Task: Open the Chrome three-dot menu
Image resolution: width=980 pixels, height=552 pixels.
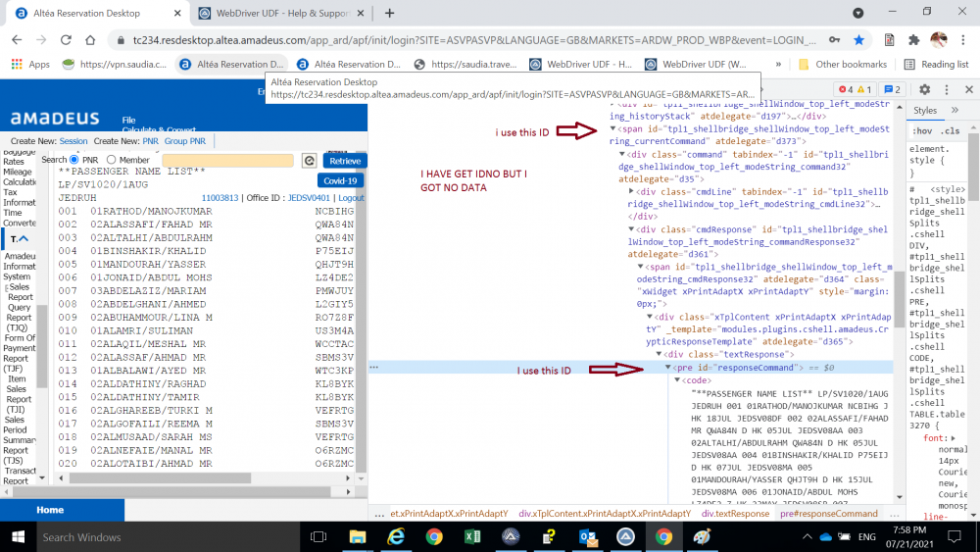Action: (963, 40)
